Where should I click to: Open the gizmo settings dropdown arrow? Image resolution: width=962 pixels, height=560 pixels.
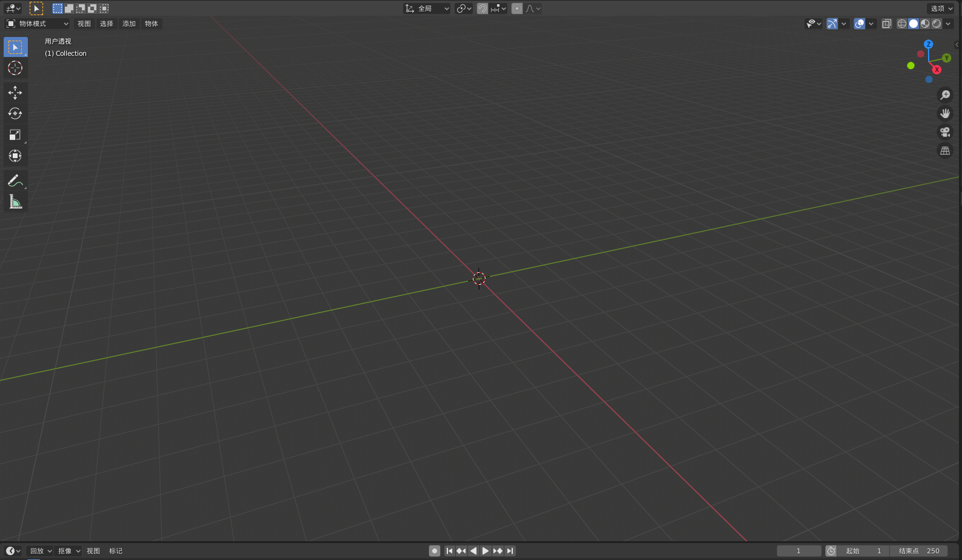[844, 24]
